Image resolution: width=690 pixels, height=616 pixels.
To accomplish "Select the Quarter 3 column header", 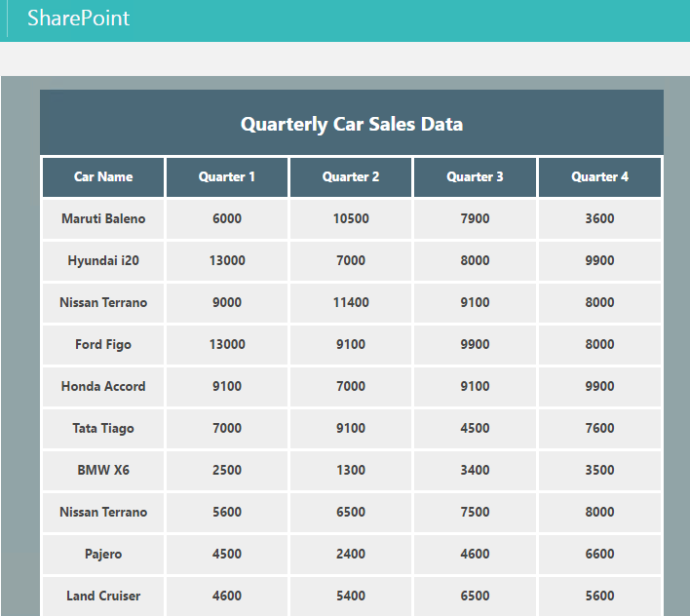I will (x=476, y=176).
